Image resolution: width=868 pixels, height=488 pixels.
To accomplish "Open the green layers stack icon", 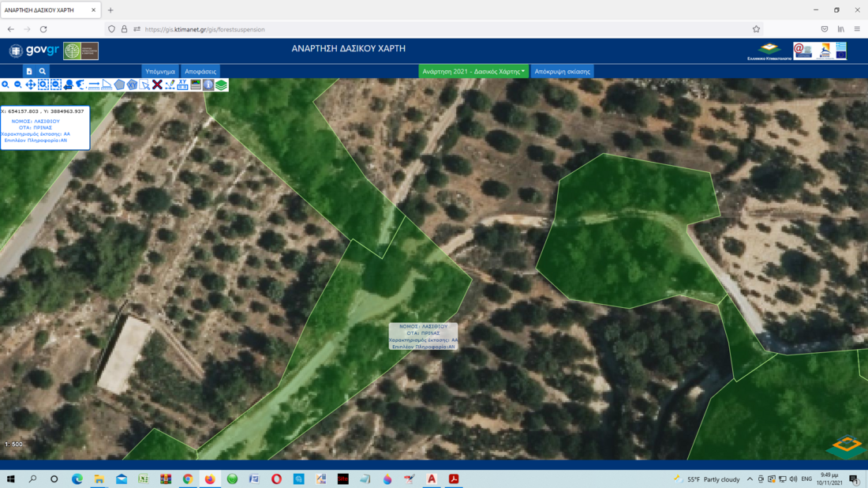I will pyautogui.click(x=222, y=84).
